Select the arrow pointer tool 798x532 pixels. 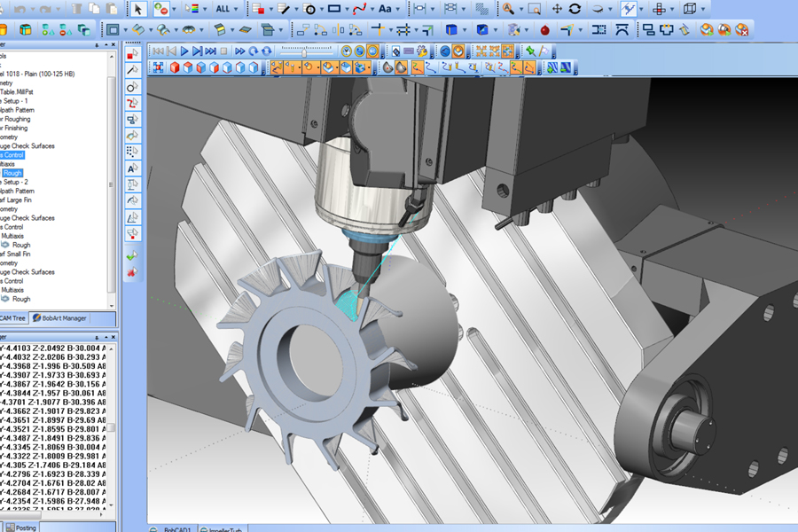[x=138, y=9]
